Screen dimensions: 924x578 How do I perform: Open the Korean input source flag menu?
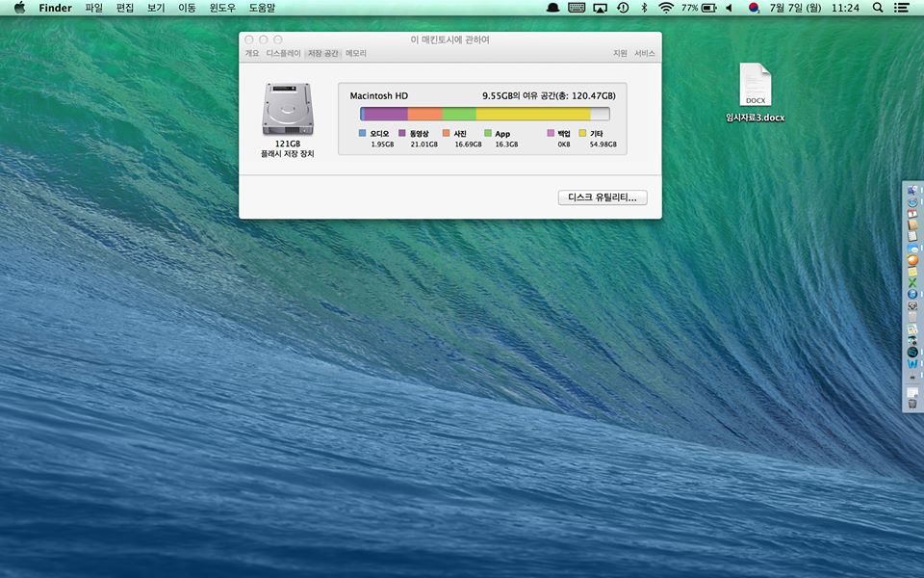click(x=754, y=8)
